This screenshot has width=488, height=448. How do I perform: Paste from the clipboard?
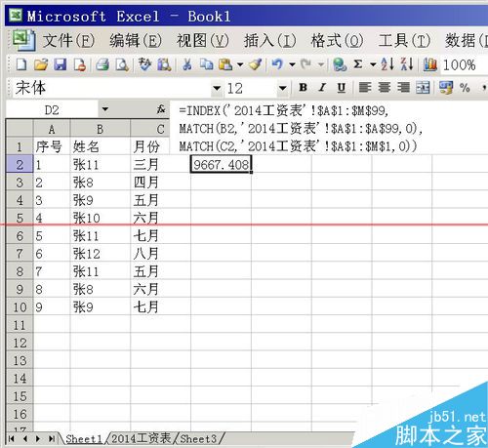tap(225, 64)
